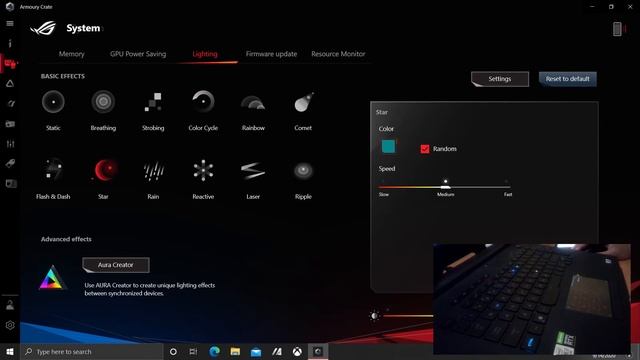640x360 pixels.
Task: Open the Mail app from taskbar
Action: pos(256,352)
